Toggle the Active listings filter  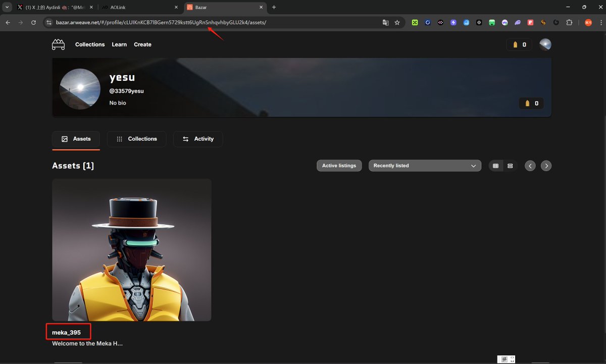pos(339,166)
